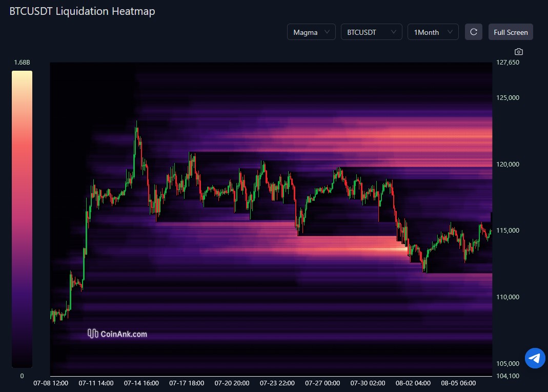Click the 105,000 price axis label
The width and height of the screenshot is (548, 392).
click(508, 363)
